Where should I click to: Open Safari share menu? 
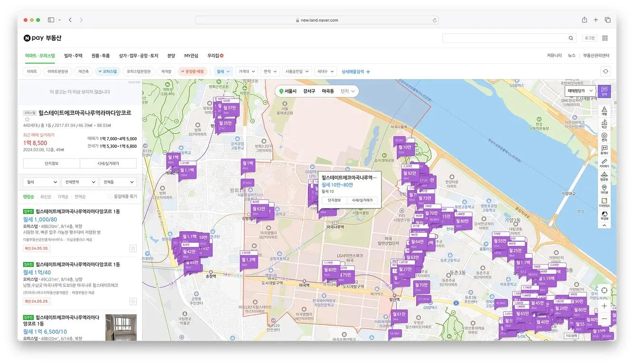[585, 20]
